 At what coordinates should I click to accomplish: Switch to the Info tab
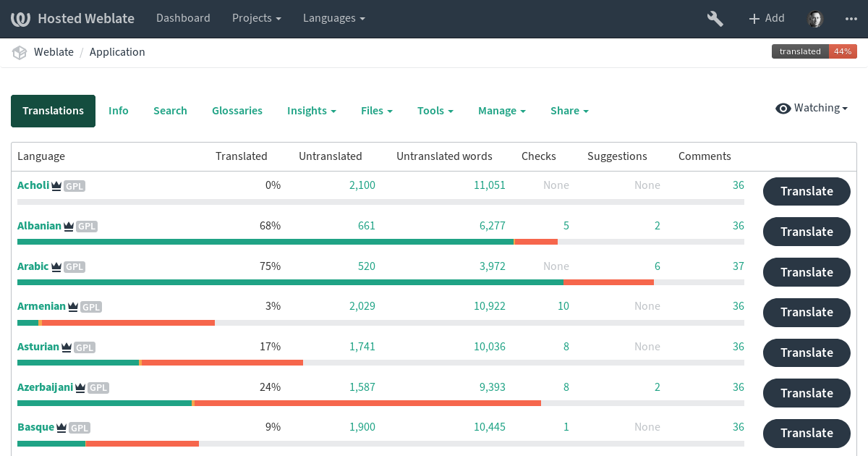[119, 111]
